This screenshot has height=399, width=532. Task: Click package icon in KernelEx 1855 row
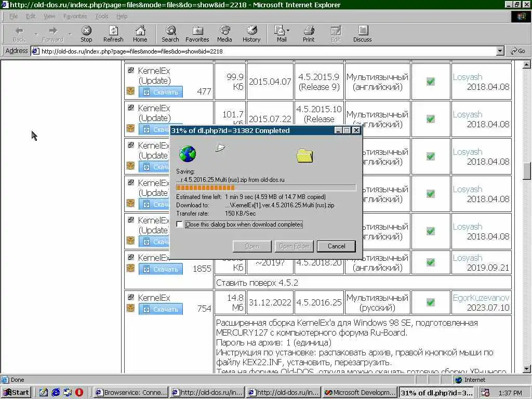click(x=130, y=268)
